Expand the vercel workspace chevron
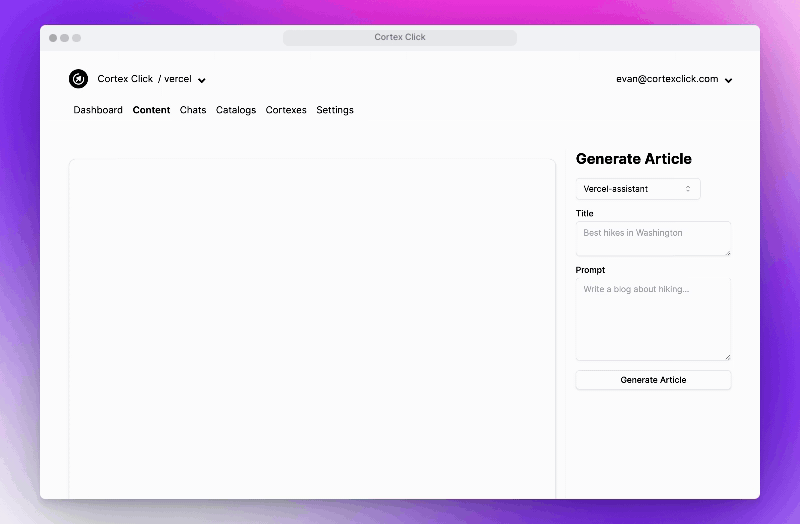This screenshot has height=524, width=800. [x=202, y=80]
